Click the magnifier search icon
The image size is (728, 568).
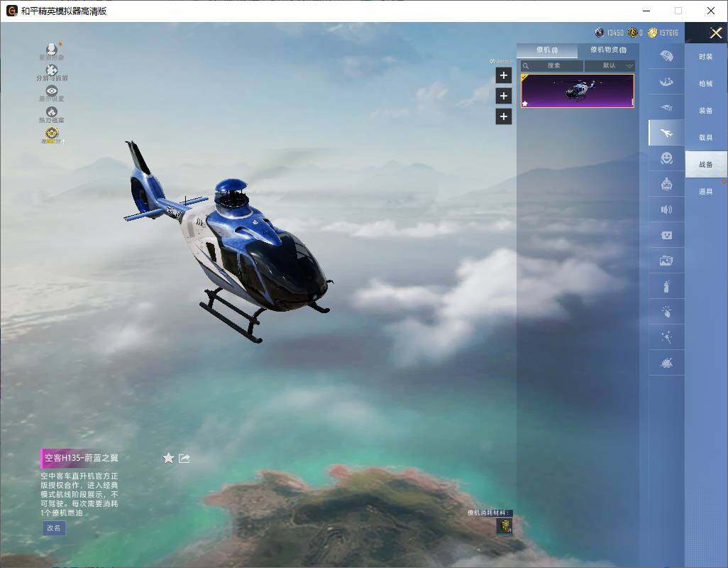[x=526, y=66]
